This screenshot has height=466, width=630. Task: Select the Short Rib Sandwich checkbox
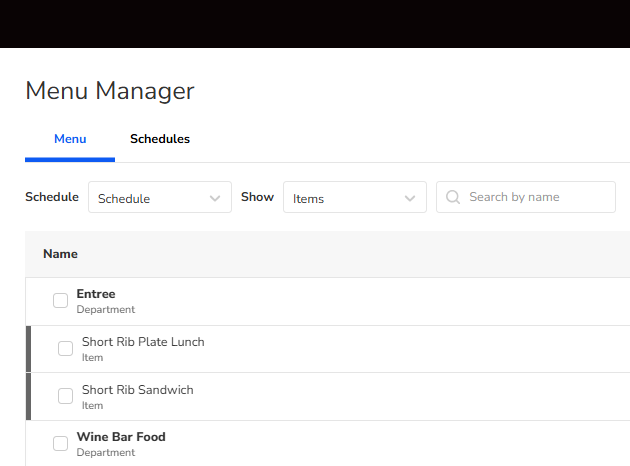pos(66,396)
